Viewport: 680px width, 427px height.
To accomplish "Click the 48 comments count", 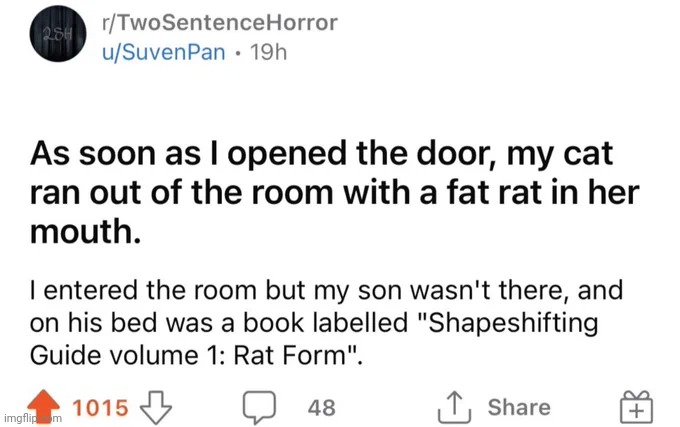I will pyautogui.click(x=322, y=408).
